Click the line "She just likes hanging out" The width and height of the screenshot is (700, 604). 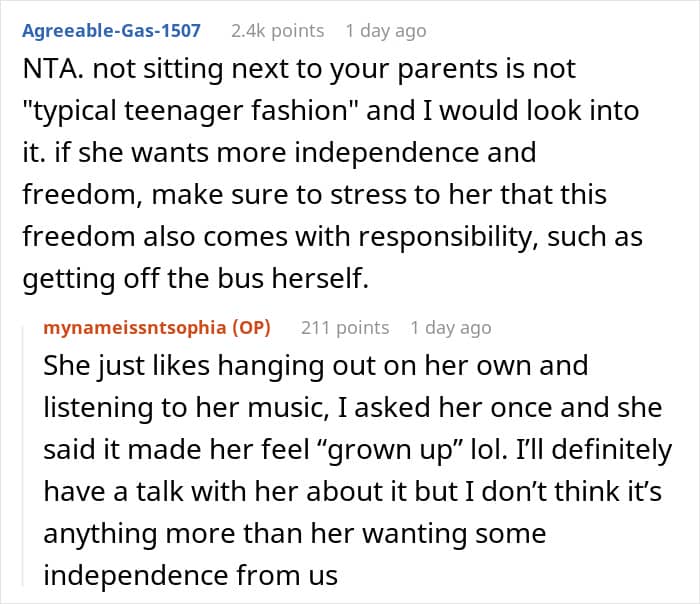(x=316, y=366)
